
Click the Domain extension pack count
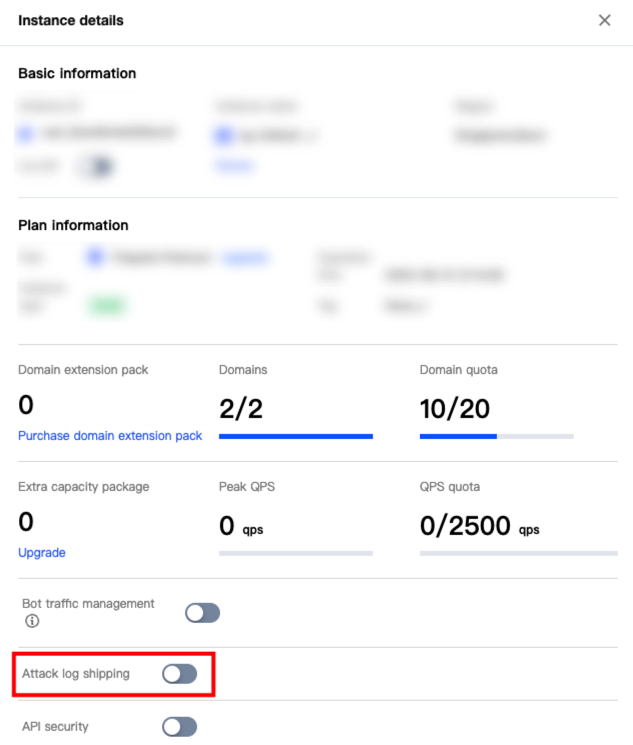[x=26, y=405]
